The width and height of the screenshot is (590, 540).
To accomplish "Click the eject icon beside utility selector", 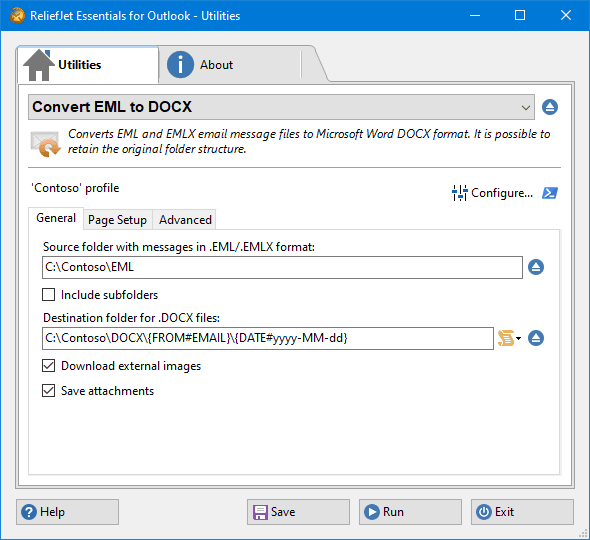I will coord(550,107).
